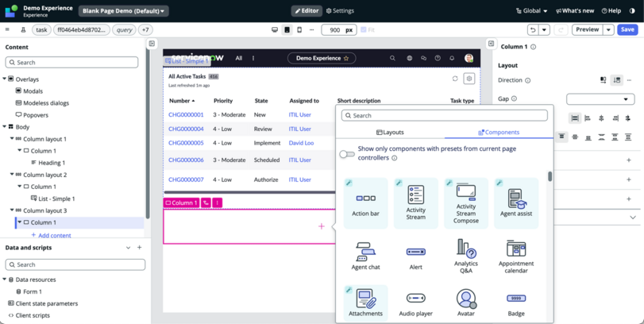Screen dimensions: 644x324
Task: Set layout direction to horizontal
Action: pyautogui.click(x=603, y=80)
